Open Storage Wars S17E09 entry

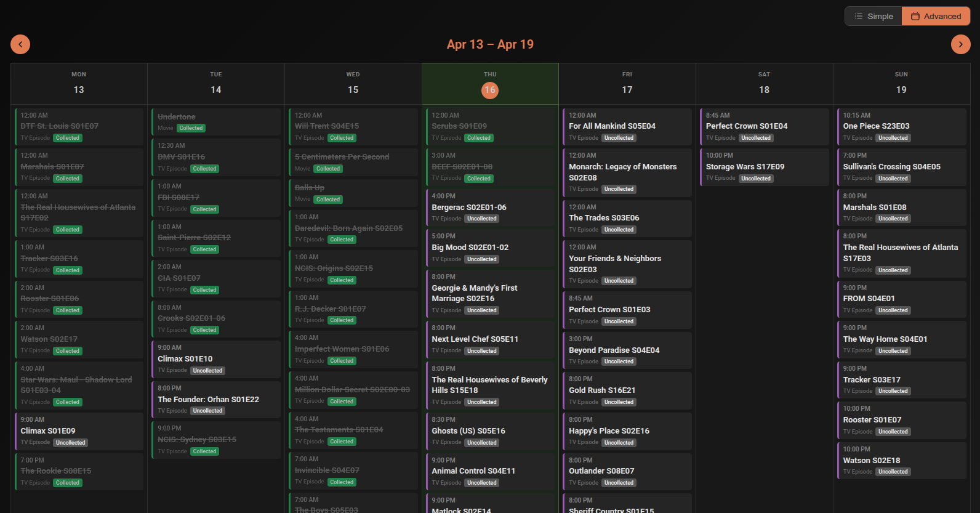(x=765, y=167)
